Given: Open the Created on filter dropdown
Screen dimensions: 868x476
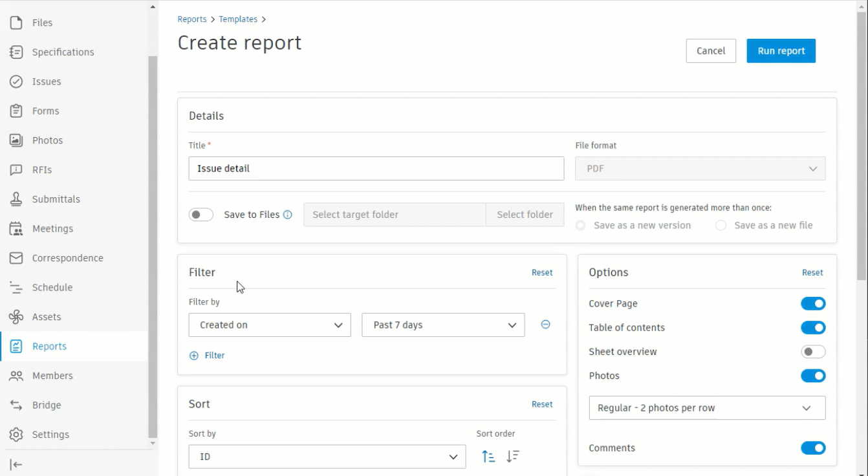Looking at the screenshot, I should click(270, 325).
